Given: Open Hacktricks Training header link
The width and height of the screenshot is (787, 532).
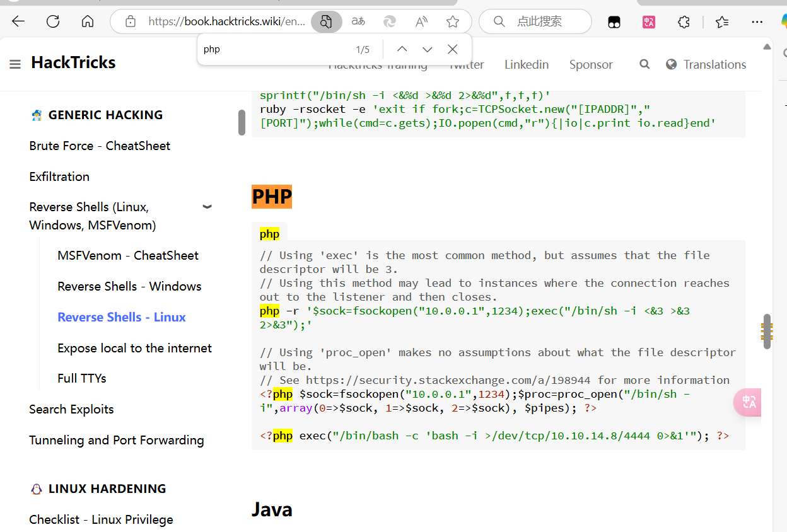Looking at the screenshot, I should tap(378, 66).
